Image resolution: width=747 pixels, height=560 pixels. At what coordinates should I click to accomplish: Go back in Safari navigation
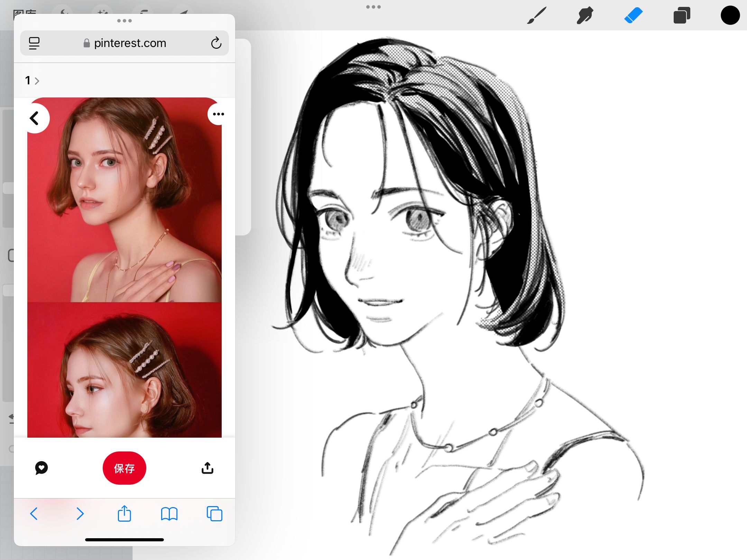point(34,514)
